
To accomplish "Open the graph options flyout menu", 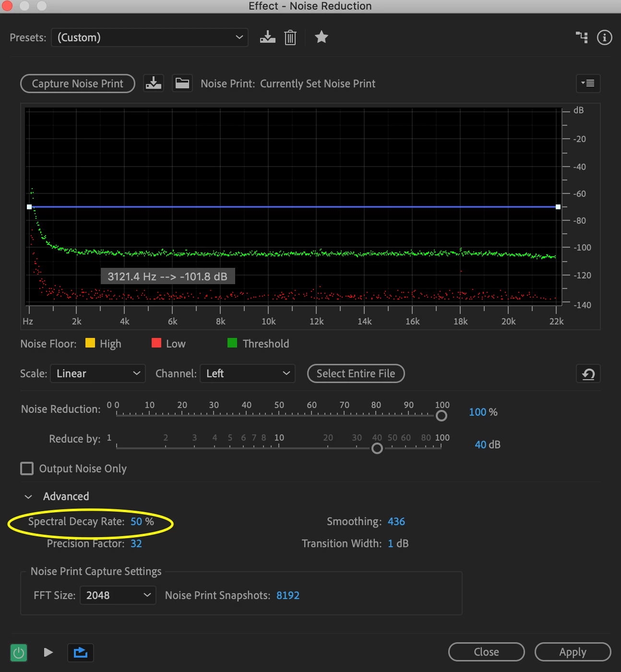I will click(x=588, y=84).
